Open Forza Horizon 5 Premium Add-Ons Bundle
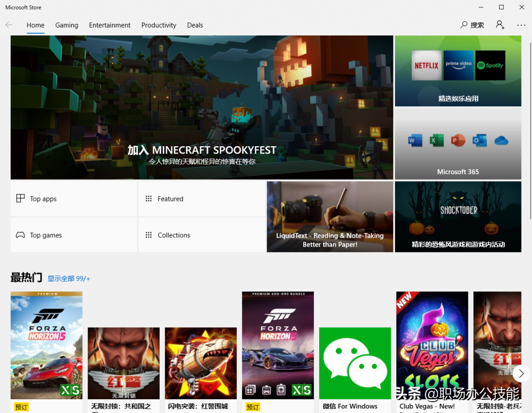 click(278, 345)
